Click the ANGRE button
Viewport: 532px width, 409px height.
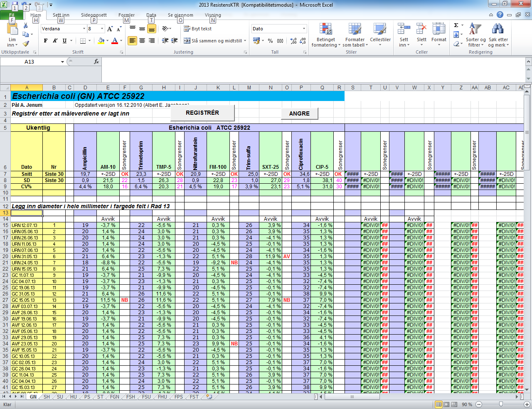pyautogui.click(x=299, y=113)
